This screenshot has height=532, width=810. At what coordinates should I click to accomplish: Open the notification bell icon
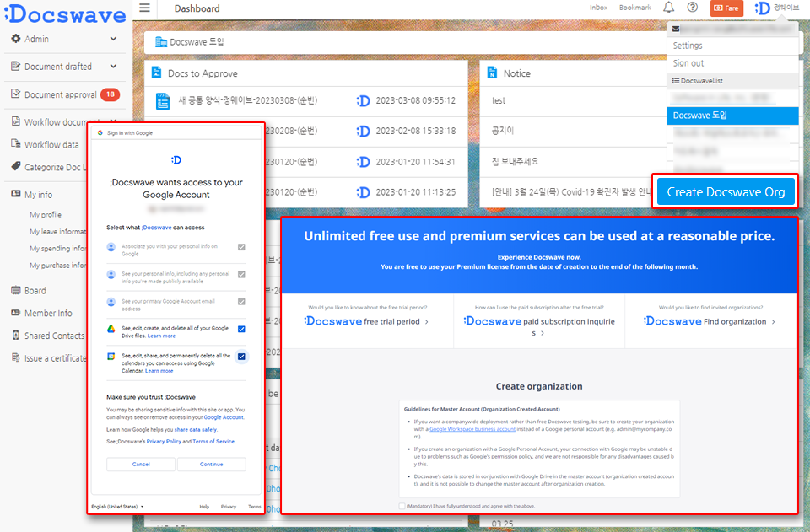pos(668,8)
